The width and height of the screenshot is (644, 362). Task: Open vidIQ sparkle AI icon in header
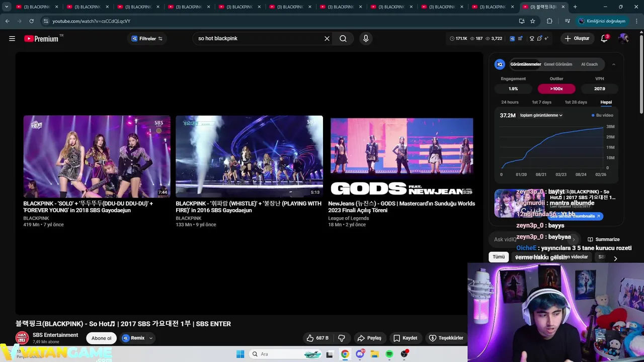(546, 38)
